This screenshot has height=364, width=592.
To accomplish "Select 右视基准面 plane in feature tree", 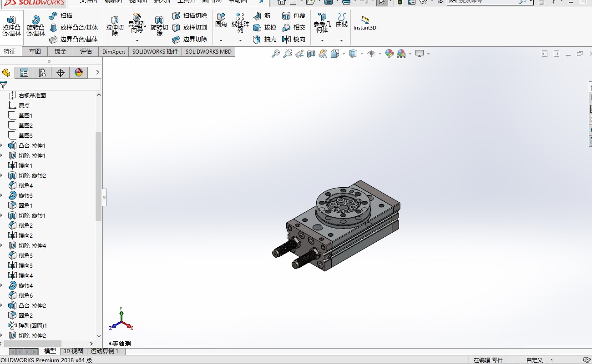I will [32, 95].
